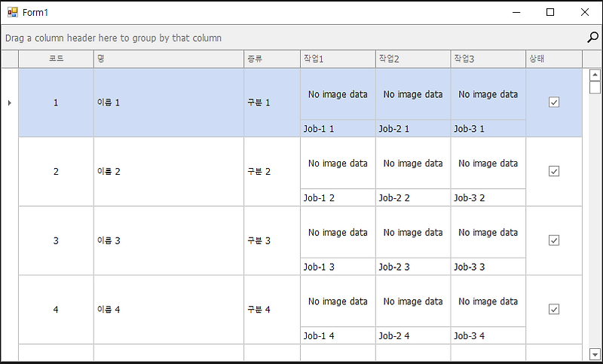Toggle the 상태 checkbox in row 3

(554, 240)
